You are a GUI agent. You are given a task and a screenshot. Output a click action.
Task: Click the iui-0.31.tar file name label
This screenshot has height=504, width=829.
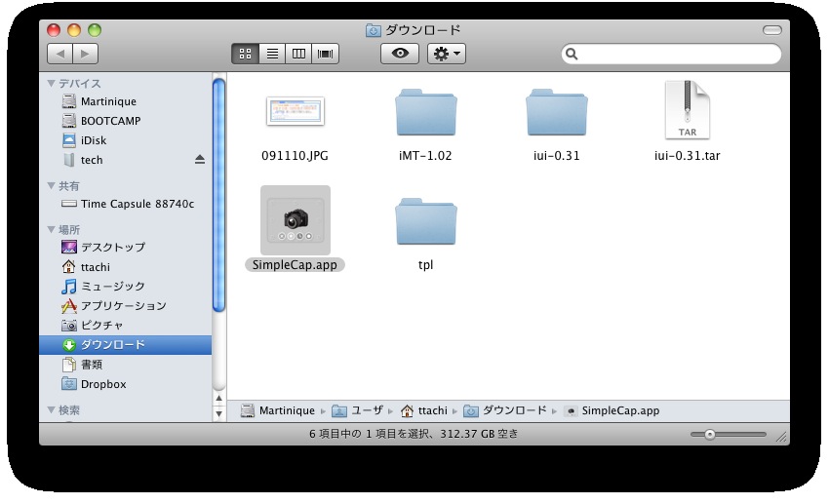(687, 156)
